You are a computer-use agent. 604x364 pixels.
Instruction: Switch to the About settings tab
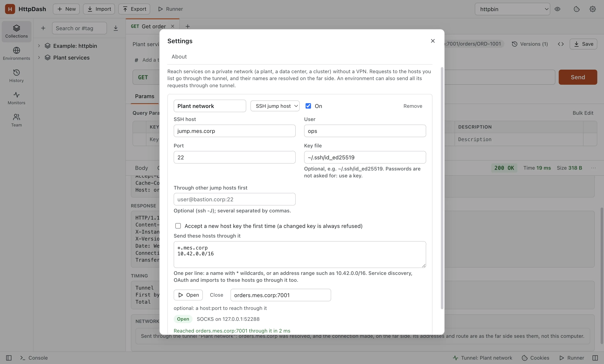pos(179,57)
